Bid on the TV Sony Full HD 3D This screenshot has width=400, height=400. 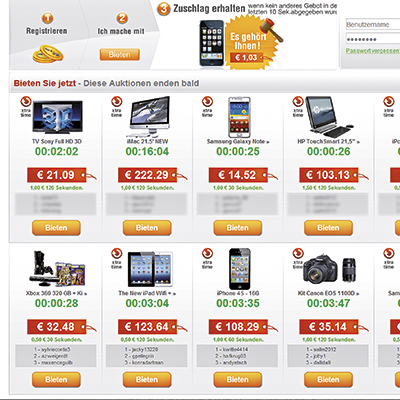[56, 228]
